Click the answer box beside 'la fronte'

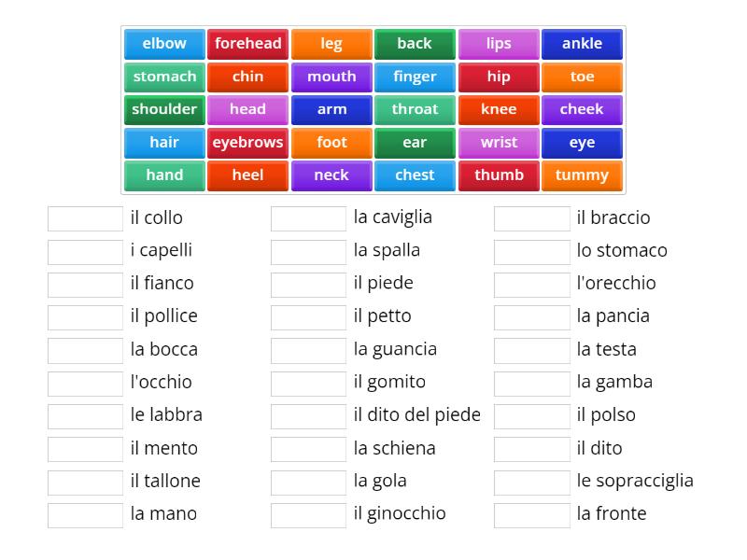tap(532, 514)
